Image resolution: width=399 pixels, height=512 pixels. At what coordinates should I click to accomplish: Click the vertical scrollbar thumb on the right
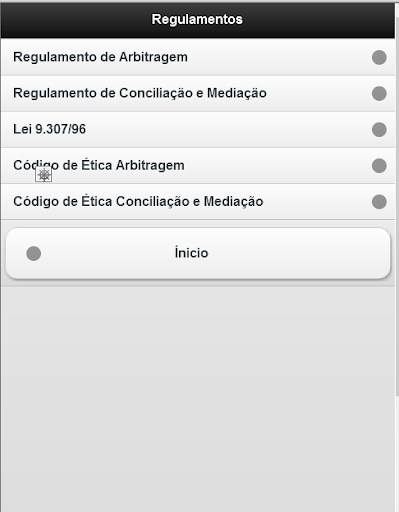coord(397,205)
